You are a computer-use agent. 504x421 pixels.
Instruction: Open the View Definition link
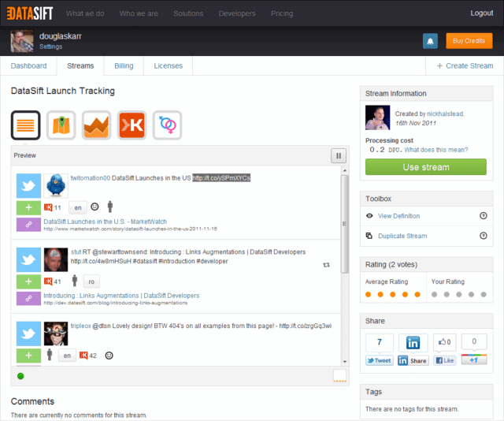coord(399,216)
